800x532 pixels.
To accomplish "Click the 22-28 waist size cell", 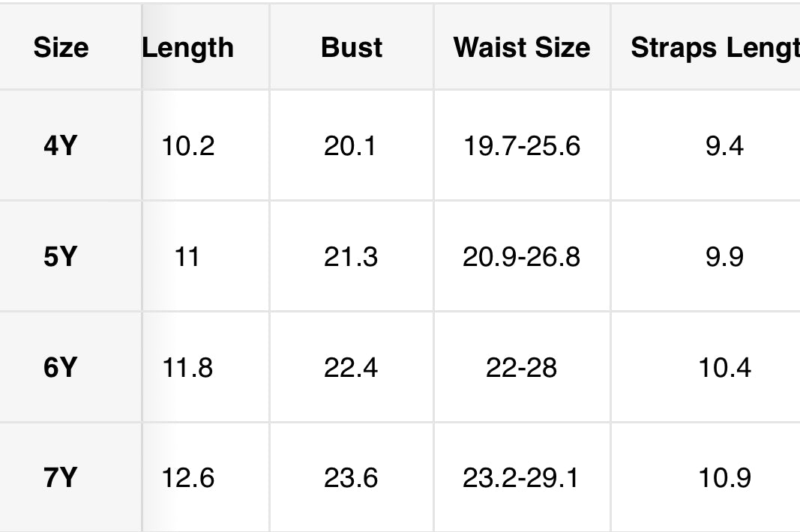I will point(522,367).
